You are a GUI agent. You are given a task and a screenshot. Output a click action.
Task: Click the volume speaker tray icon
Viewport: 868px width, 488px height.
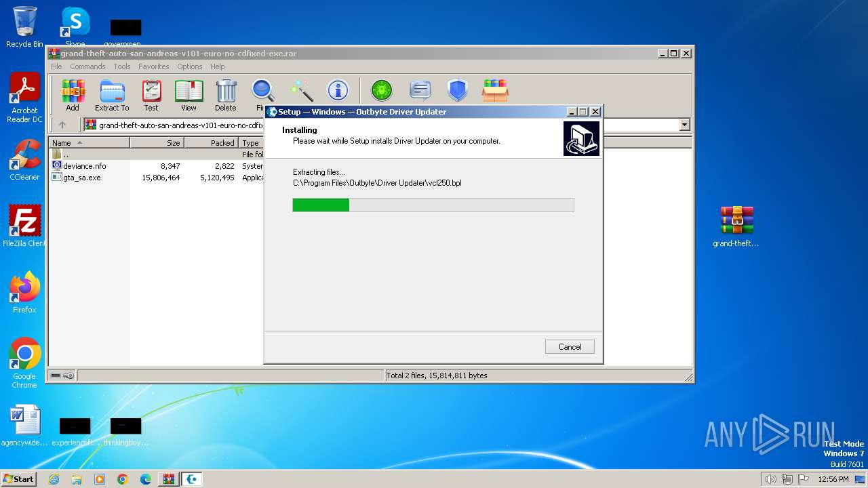771,479
